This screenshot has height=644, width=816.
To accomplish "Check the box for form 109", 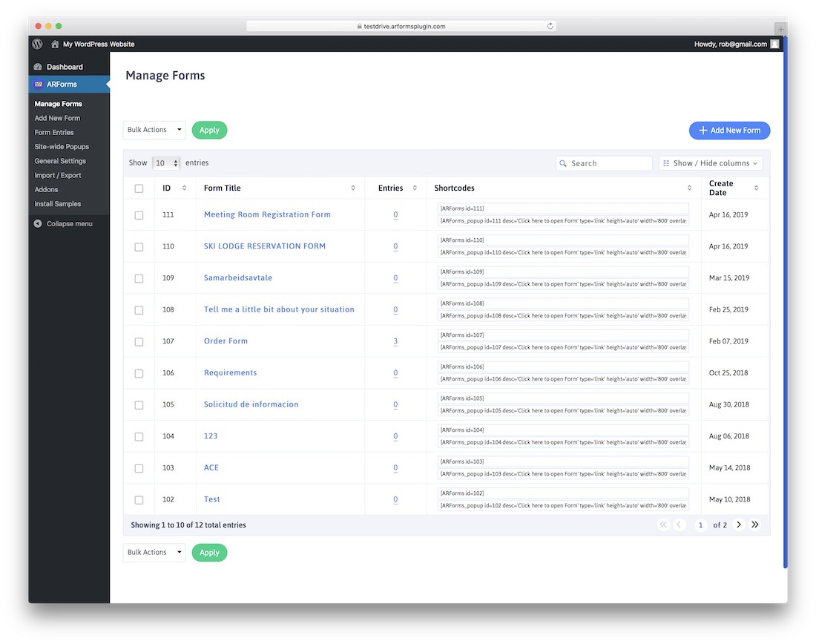I will 139,278.
